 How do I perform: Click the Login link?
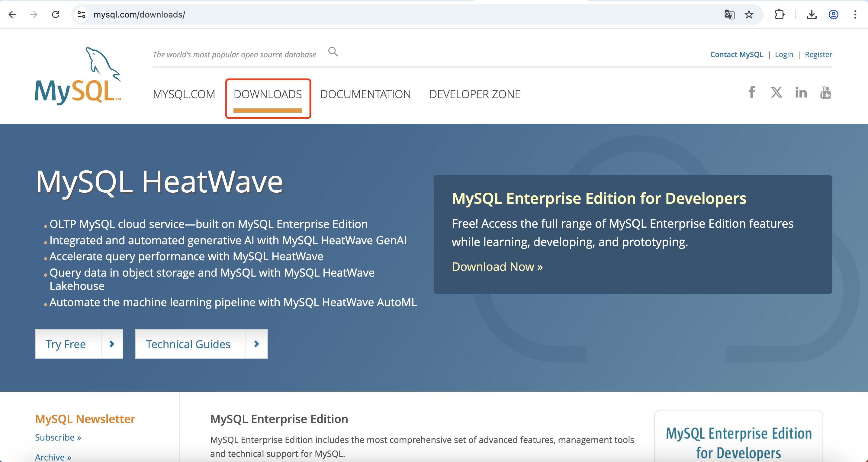click(784, 55)
